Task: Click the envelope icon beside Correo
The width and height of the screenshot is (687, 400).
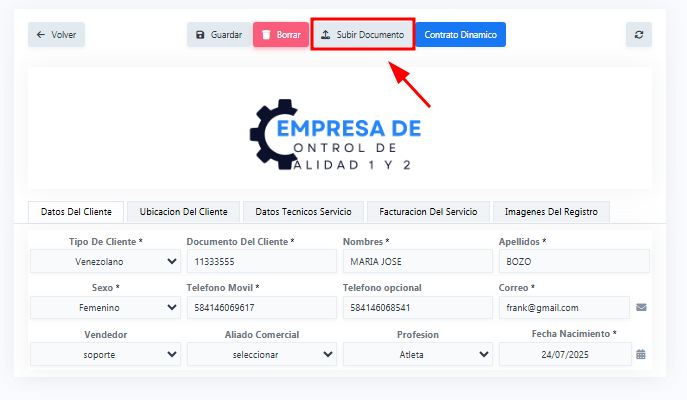Action: point(641,308)
